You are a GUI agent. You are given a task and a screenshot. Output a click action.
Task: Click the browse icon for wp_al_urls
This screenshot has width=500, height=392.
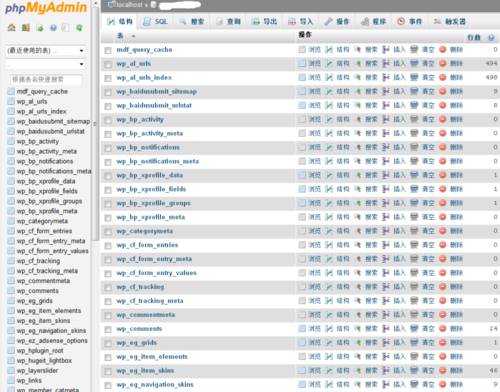(x=302, y=63)
